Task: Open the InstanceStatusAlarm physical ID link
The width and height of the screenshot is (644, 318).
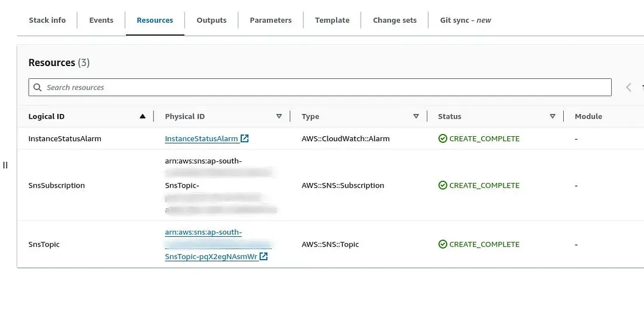Action: pyautogui.click(x=201, y=139)
